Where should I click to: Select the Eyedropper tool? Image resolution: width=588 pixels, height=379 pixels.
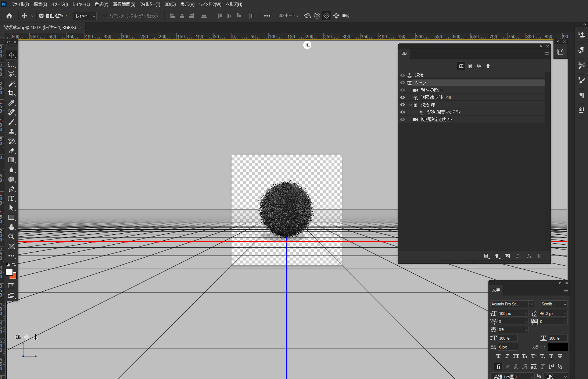(x=11, y=103)
